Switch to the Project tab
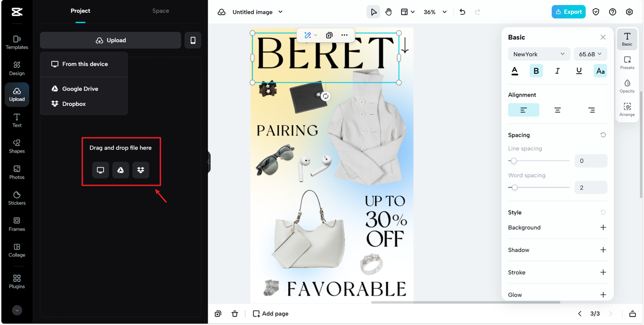 (80, 11)
